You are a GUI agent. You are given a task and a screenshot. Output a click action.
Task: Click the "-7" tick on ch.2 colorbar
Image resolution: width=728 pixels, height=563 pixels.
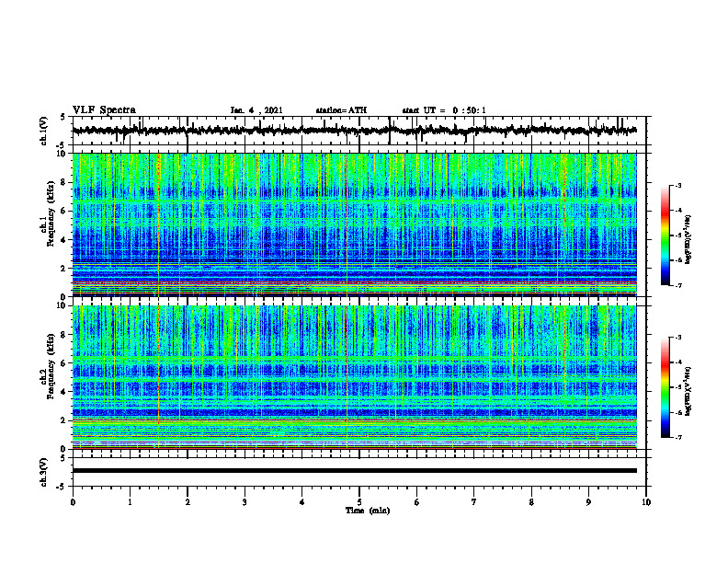click(678, 437)
